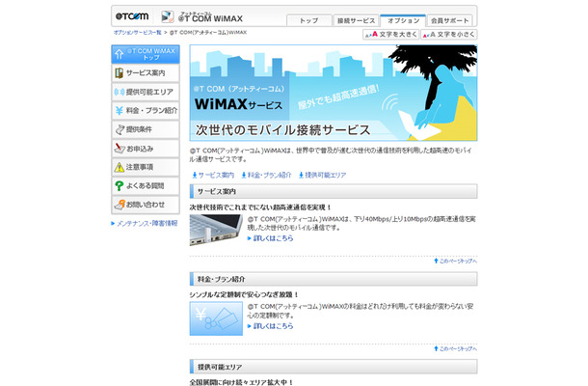Click 料金・プラン紹介 section header bar
The width and height of the screenshot is (588, 386).
click(x=334, y=279)
